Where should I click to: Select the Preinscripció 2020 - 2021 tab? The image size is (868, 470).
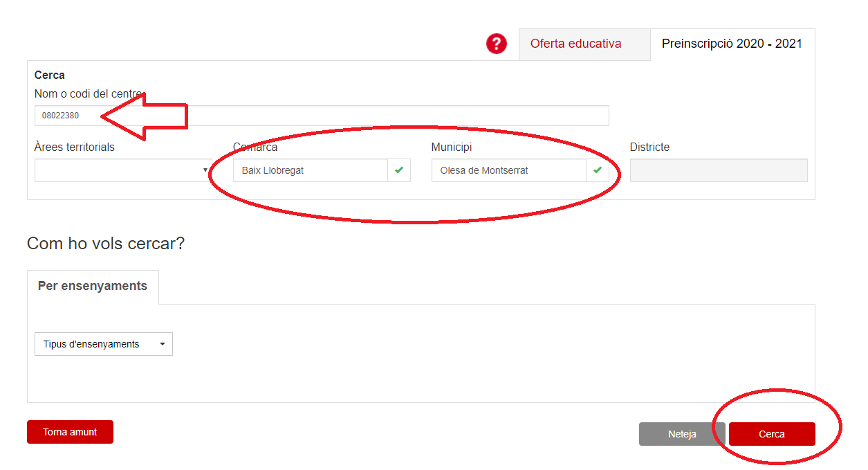coord(732,44)
